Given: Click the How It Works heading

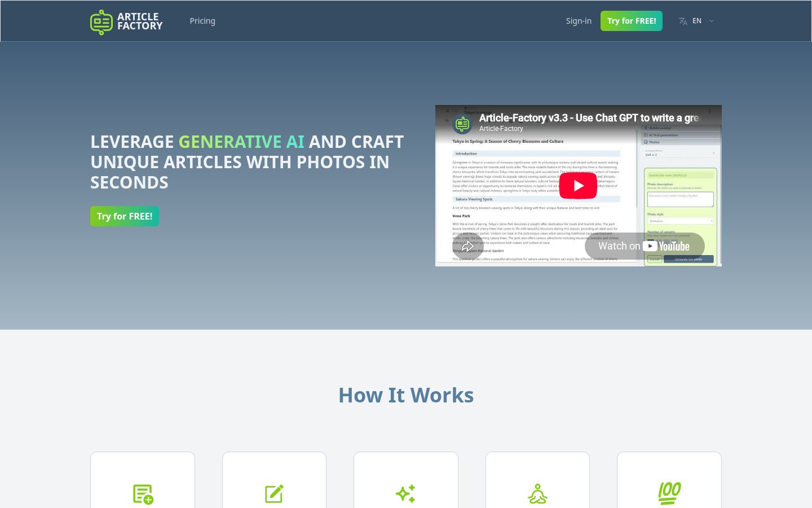Looking at the screenshot, I should coord(406,395).
